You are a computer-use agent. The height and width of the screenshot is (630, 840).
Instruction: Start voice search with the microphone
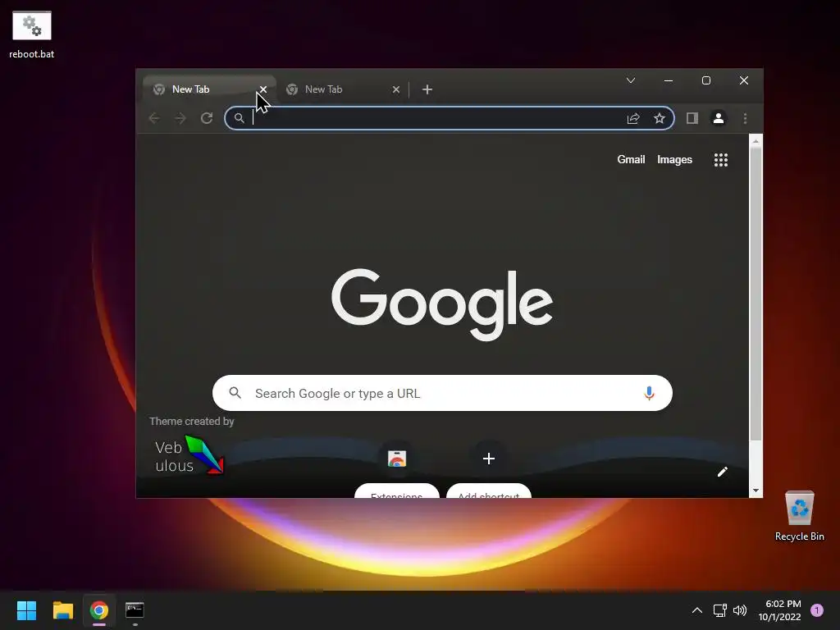coord(649,393)
